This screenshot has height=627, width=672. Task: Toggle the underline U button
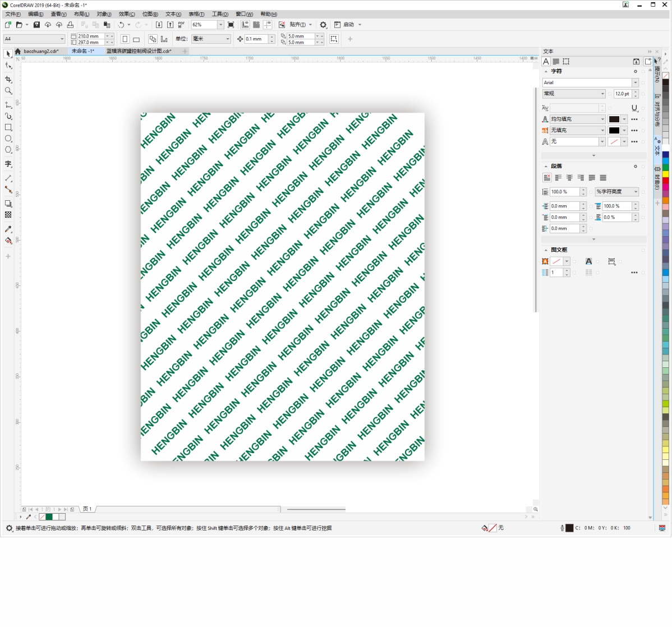click(634, 108)
